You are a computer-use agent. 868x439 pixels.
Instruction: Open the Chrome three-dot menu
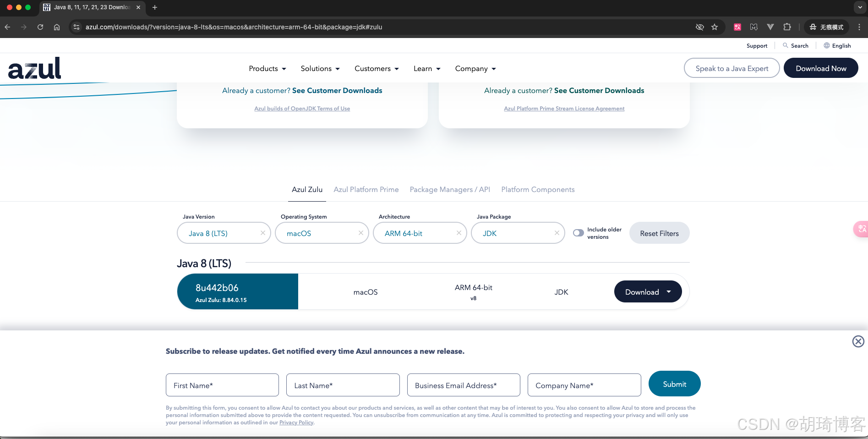pyautogui.click(x=859, y=27)
